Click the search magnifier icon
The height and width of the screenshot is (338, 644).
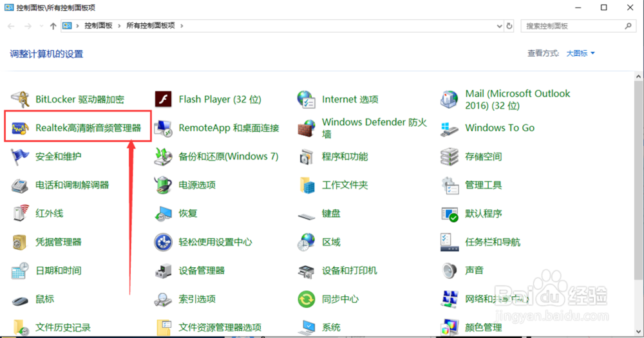[x=628, y=26]
